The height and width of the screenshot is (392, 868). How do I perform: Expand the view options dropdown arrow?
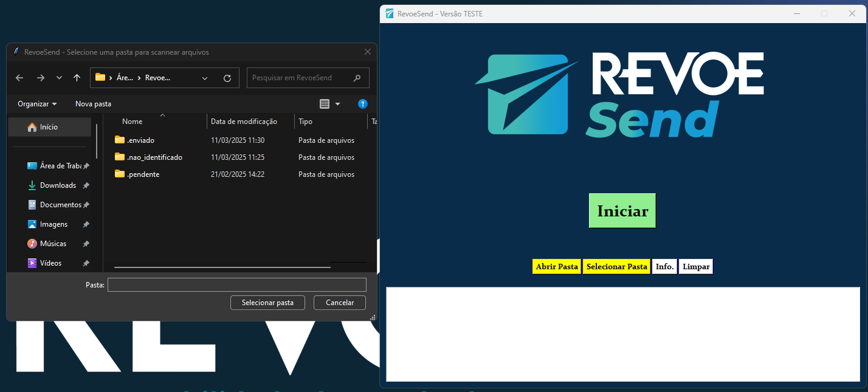pyautogui.click(x=338, y=104)
